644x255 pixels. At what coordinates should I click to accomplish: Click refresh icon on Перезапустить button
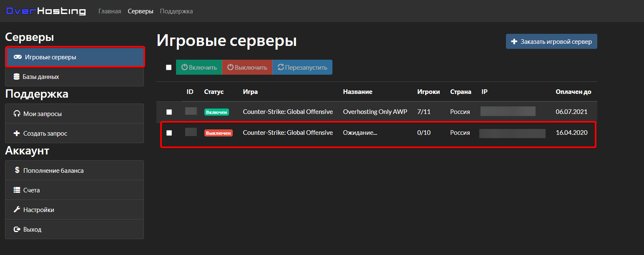pyautogui.click(x=281, y=67)
